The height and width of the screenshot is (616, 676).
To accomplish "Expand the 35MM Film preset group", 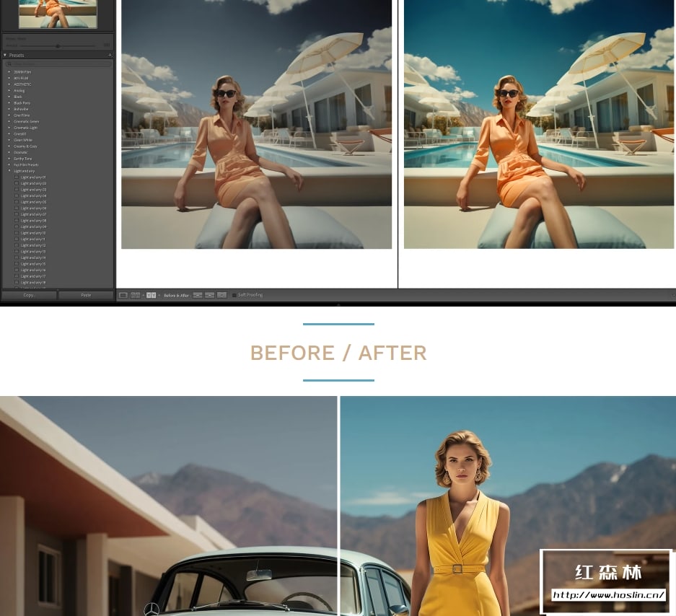I will pyautogui.click(x=9, y=72).
